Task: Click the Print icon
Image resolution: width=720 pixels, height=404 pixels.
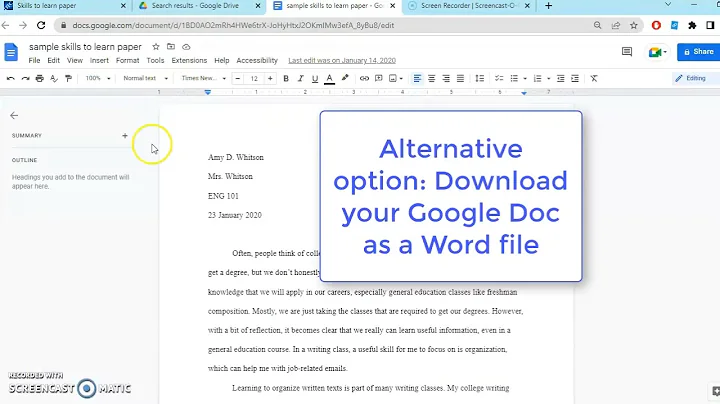Action: (x=39, y=79)
